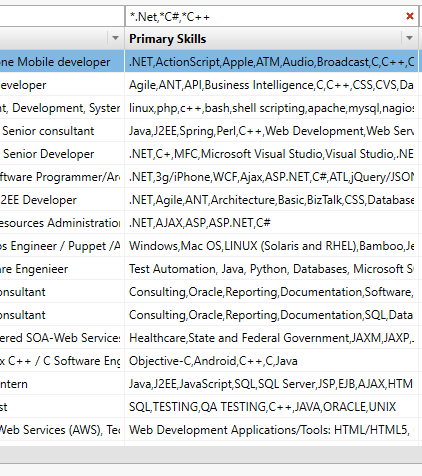Select the 'Senior Developer' title cell

pos(62,154)
